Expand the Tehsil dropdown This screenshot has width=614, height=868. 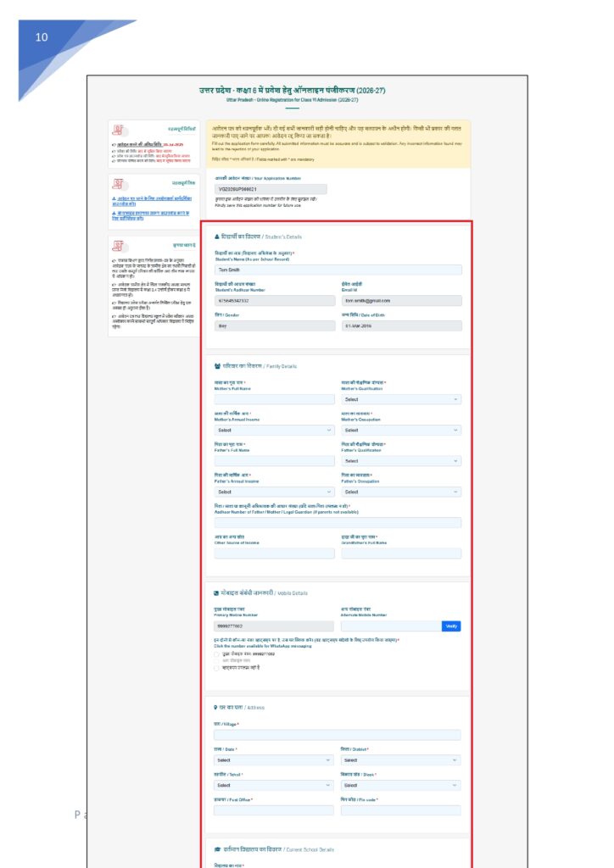click(274, 785)
